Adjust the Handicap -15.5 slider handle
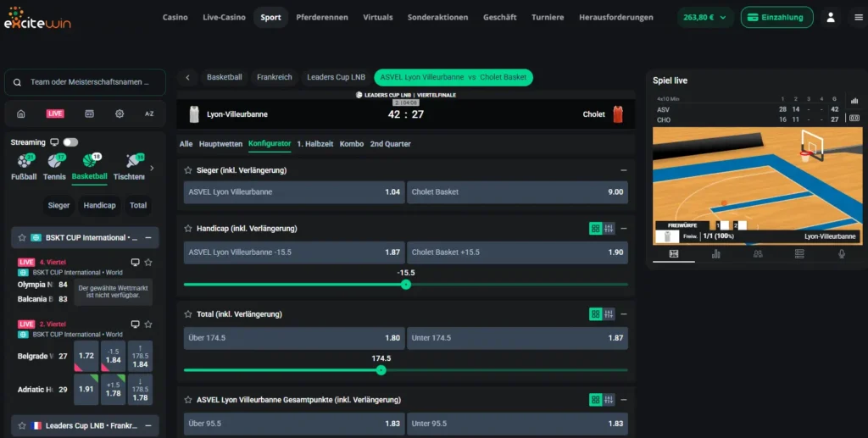Image resolution: width=868 pixels, height=438 pixels. click(406, 285)
